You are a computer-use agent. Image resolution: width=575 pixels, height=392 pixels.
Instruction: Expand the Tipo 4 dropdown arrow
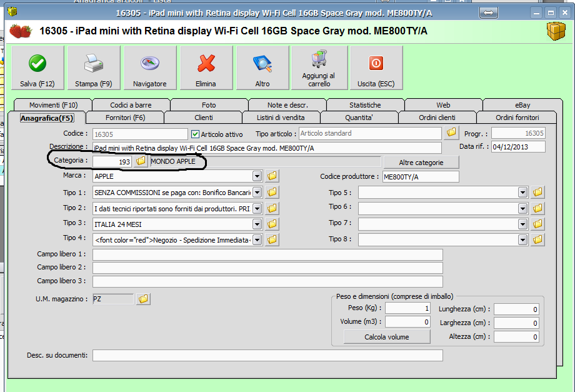click(x=257, y=240)
